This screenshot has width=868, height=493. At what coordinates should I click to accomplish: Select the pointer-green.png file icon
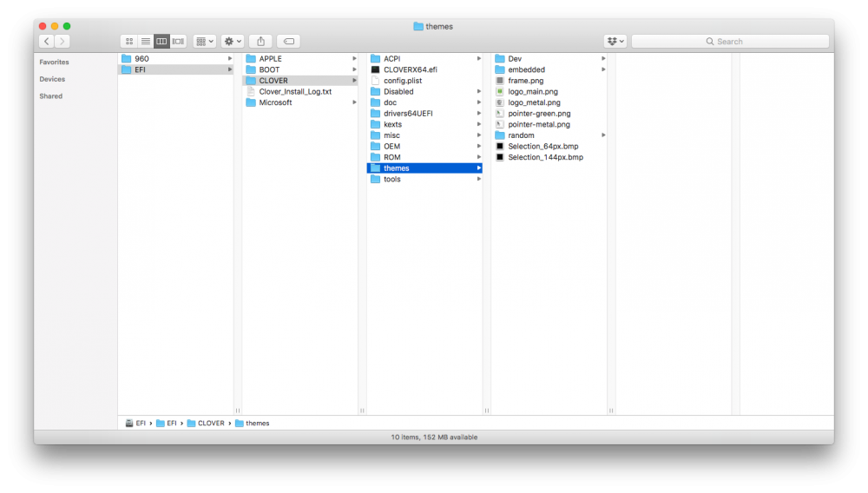pyautogui.click(x=500, y=114)
